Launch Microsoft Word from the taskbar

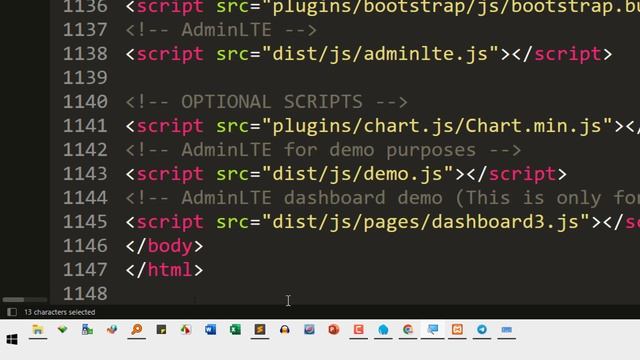[211, 330]
